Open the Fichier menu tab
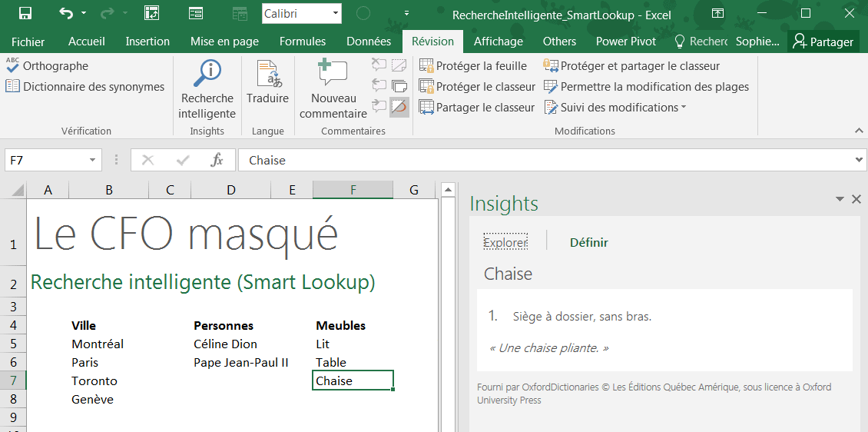 pyautogui.click(x=28, y=42)
